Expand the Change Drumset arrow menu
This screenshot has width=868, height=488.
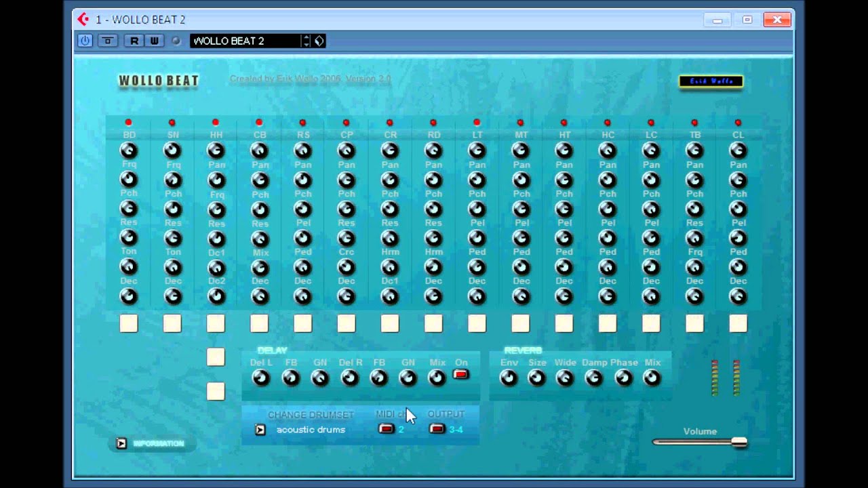click(x=260, y=430)
